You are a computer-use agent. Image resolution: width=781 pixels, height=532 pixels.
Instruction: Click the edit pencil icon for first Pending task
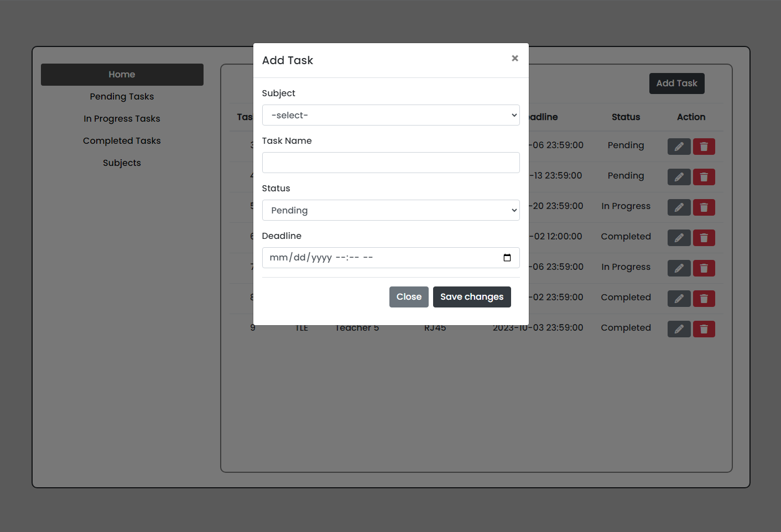pyautogui.click(x=679, y=147)
